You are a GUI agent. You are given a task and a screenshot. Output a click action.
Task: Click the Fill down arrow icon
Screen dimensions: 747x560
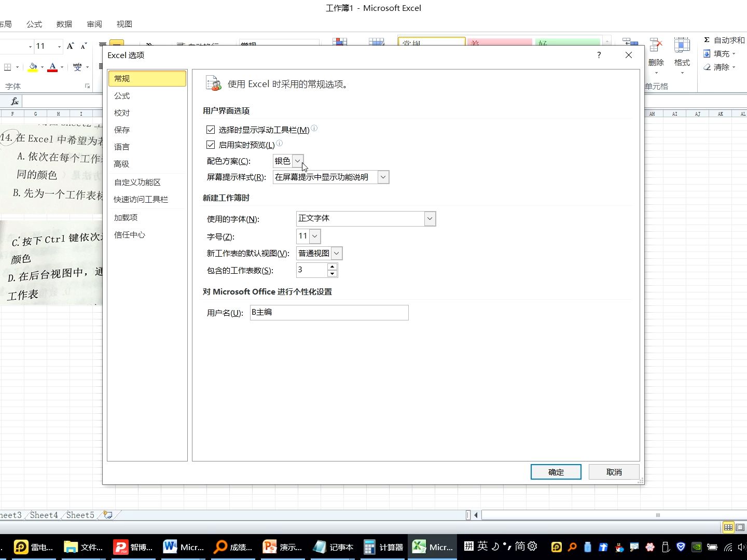point(707,53)
